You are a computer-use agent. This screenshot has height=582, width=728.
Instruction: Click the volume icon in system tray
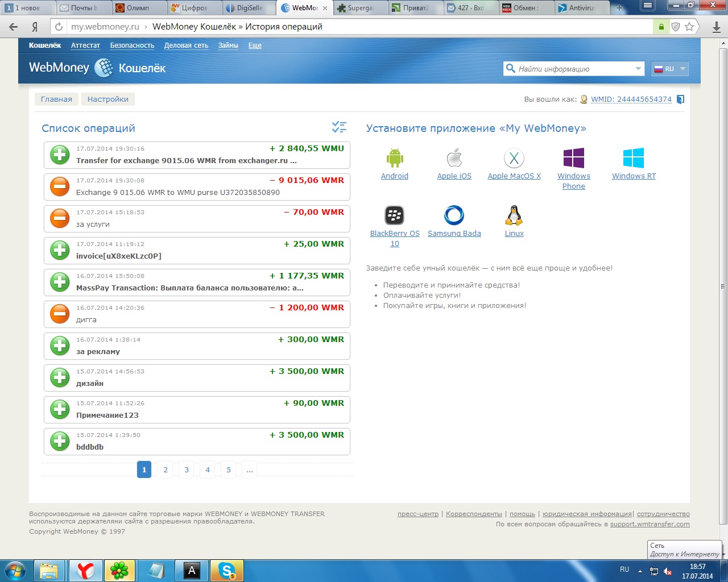tap(667, 571)
